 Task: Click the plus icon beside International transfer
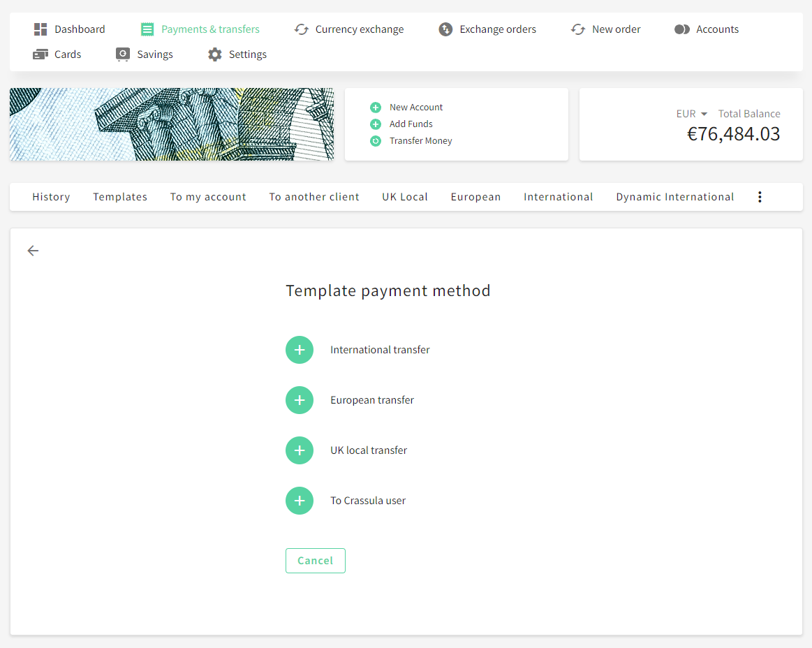(x=300, y=350)
